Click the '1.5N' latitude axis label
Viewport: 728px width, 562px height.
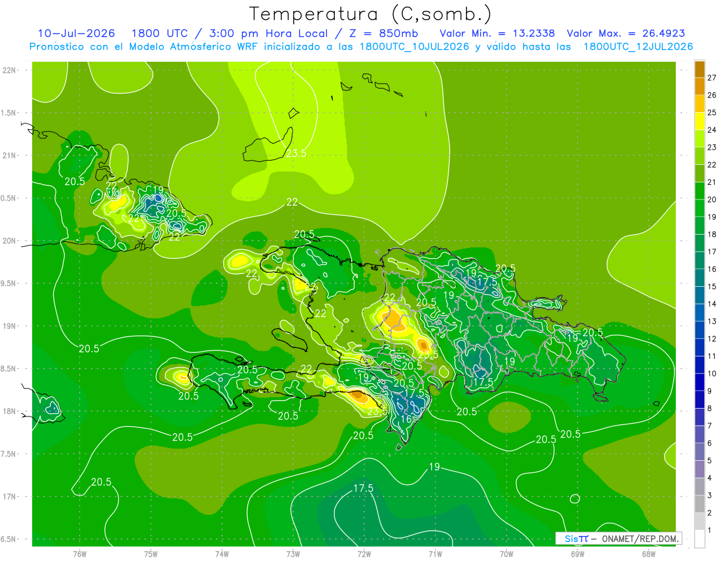[x=8, y=113]
